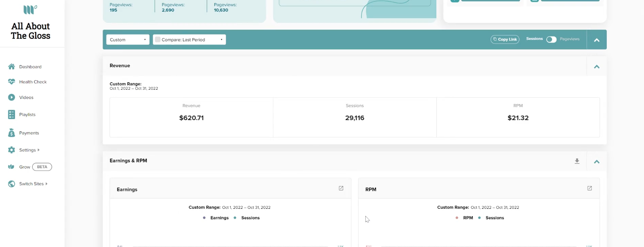Click the Playlists list icon
The image size is (644, 247).
point(12,114)
